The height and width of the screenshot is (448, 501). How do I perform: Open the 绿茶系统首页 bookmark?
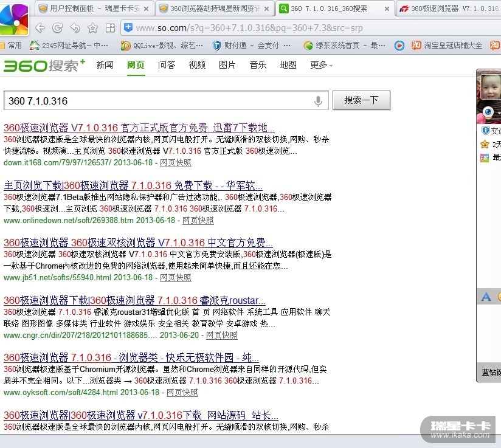click(x=344, y=46)
